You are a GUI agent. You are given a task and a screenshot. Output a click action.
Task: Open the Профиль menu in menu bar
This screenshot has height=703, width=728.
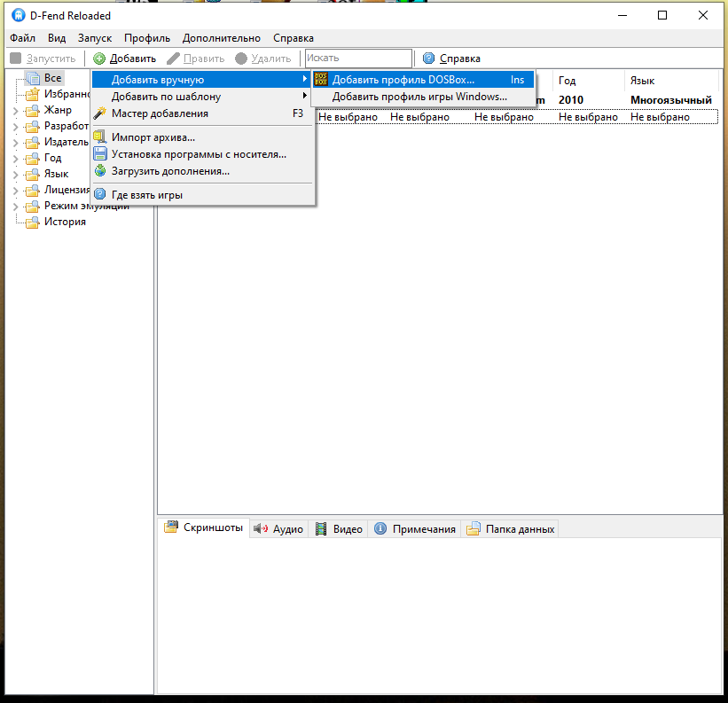(x=147, y=38)
